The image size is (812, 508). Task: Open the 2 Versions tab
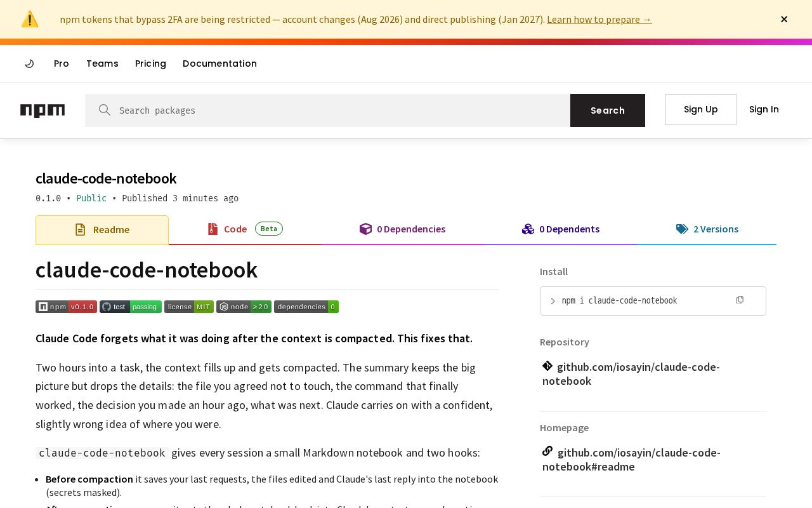pyautogui.click(x=707, y=229)
